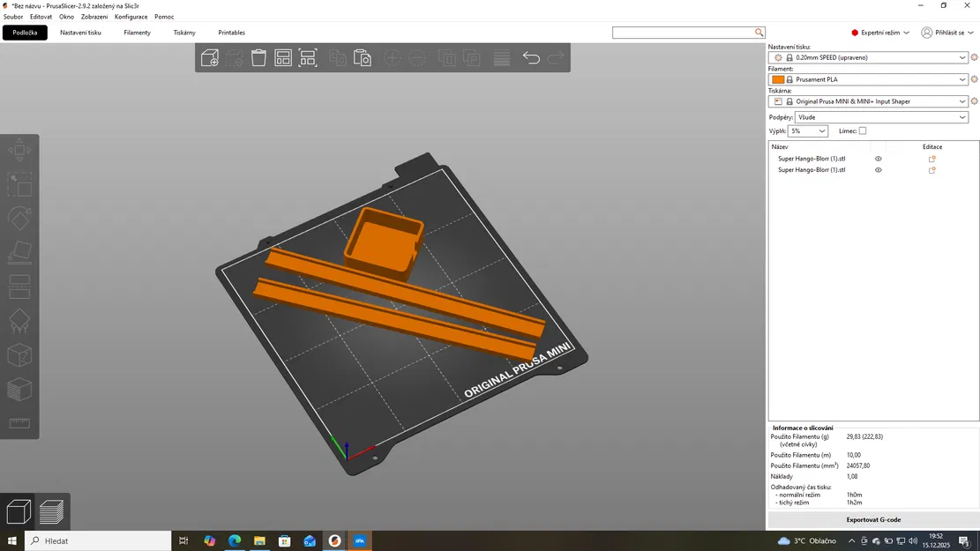Click the search field in the toolbar
980x551 pixels.
[x=688, y=32]
